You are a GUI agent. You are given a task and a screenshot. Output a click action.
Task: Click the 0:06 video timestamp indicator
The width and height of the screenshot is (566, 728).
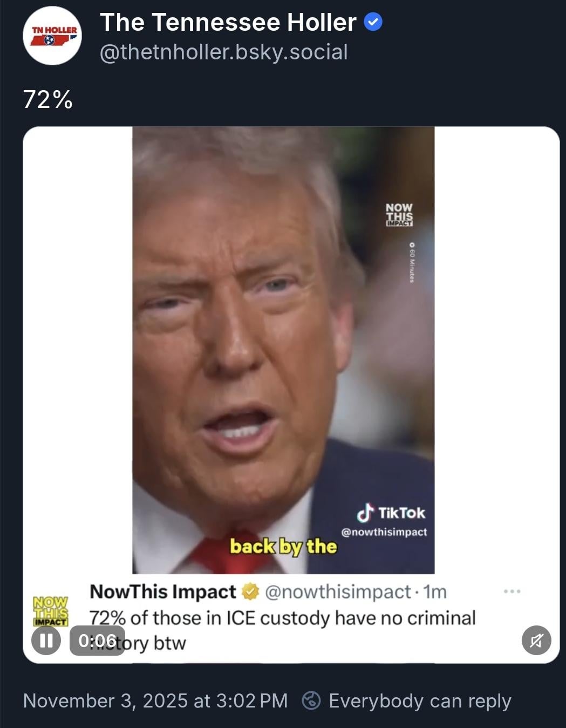(97, 641)
